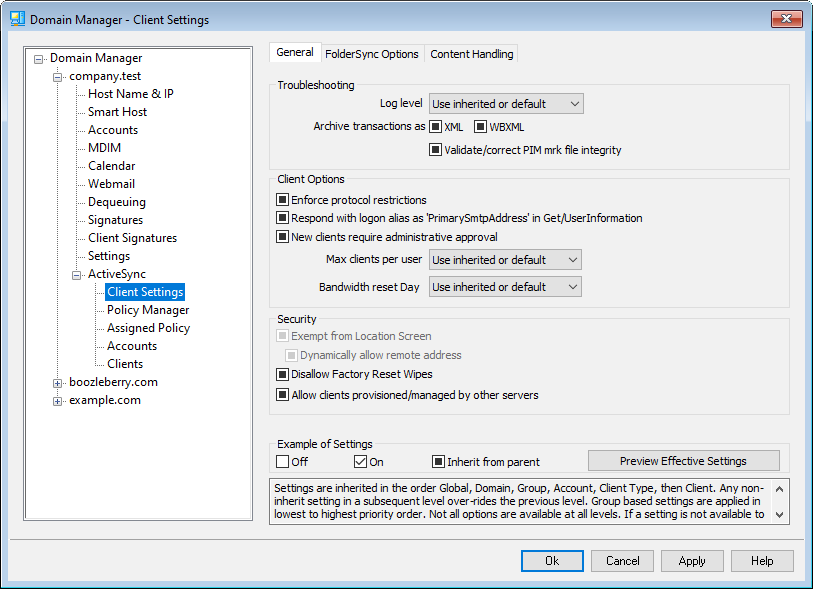The image size is (813, 589).
Task: Open Bandwidth reset Day dropdown
Action: (506, 287)
